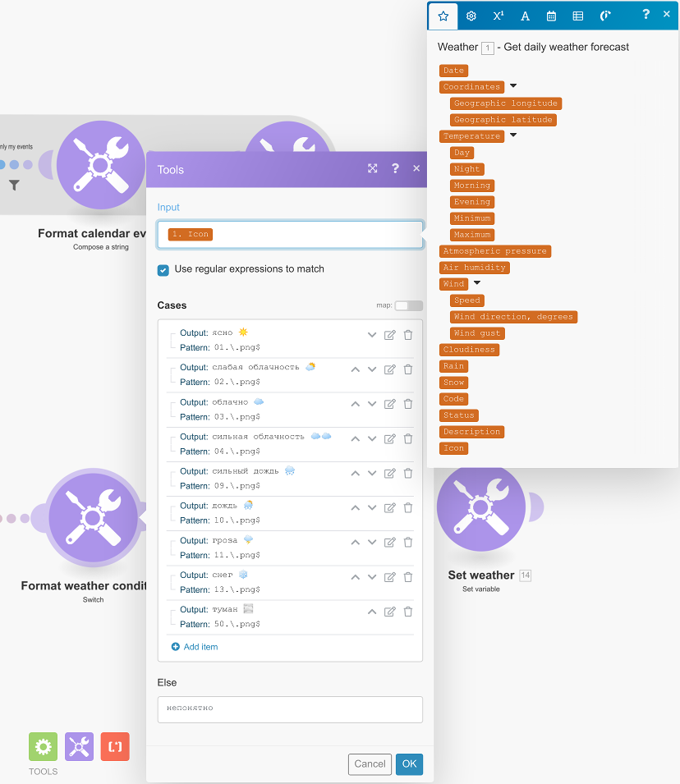Move слабая облачность case up
680x784 pixels.
[x=356, y=369]
